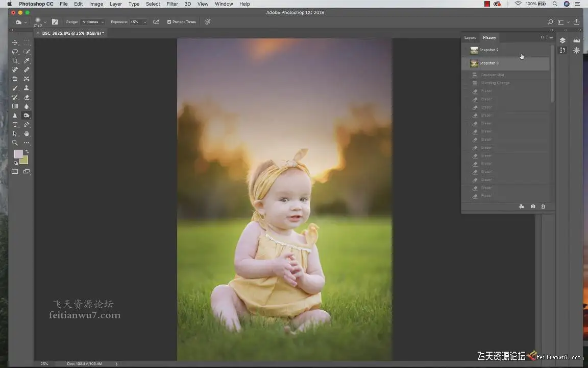Select the Clone Stamp tool
The image size is (588, 368).
(27, 88)
